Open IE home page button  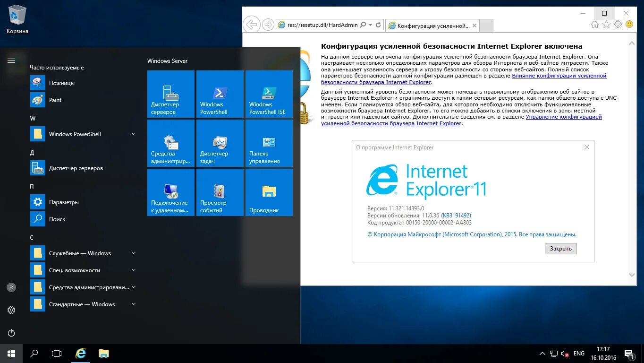tap(595, 24)
